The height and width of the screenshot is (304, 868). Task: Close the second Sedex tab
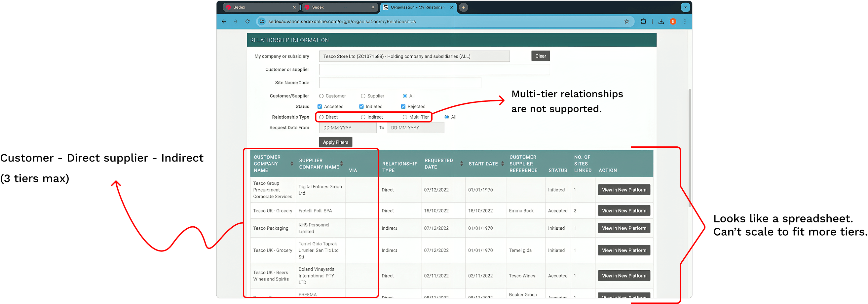click(373, 7)
